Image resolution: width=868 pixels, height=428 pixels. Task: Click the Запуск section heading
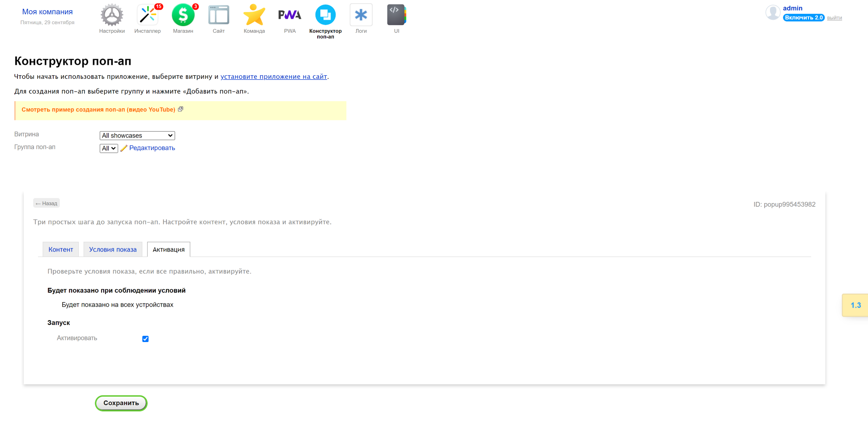pos(59,323)
